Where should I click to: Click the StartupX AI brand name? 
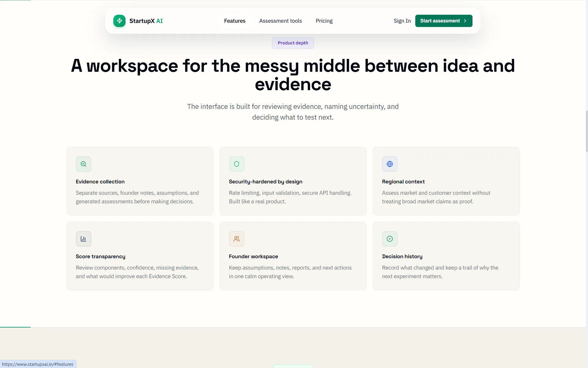tap(146, 21)
